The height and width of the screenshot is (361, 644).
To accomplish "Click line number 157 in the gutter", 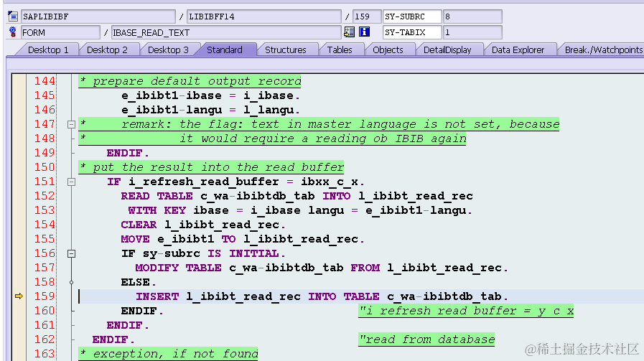I will (x=45, y=268).
